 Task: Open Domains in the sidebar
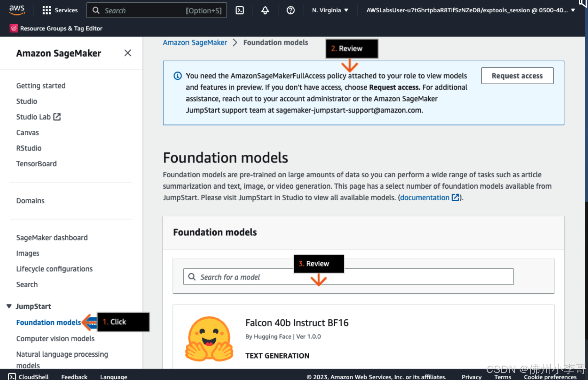pyautogui.click(x=30, y=201)
